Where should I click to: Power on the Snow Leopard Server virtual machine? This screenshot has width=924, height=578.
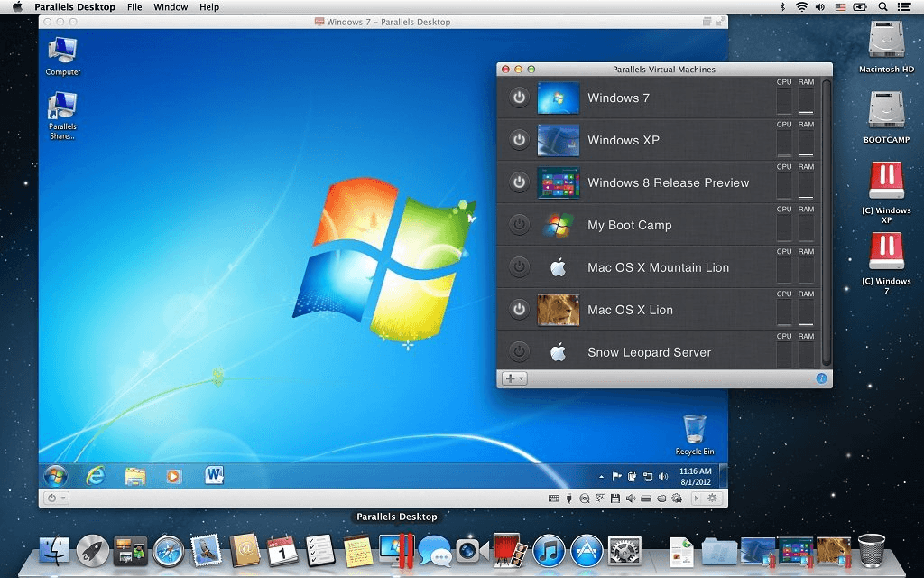pos(519,351)
